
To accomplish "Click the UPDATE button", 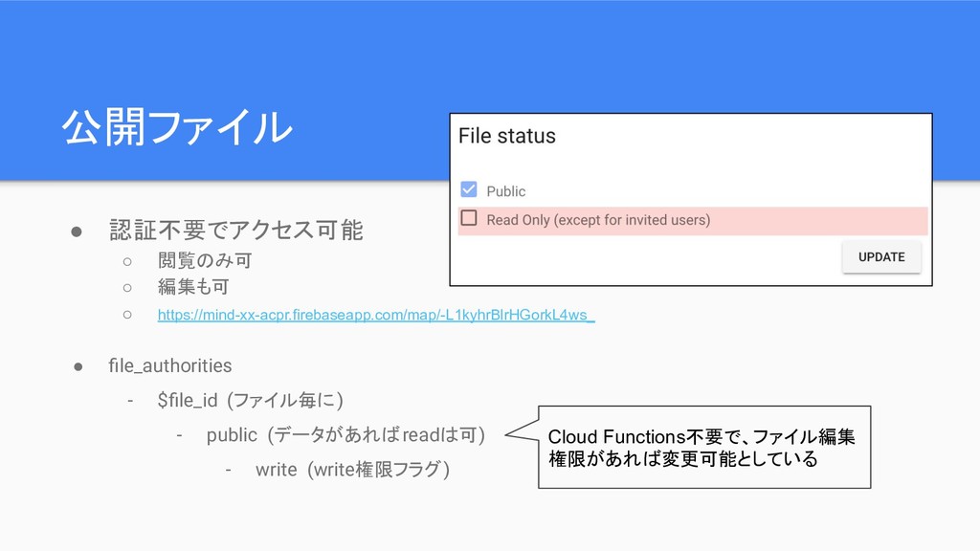I will pos(881,256).
